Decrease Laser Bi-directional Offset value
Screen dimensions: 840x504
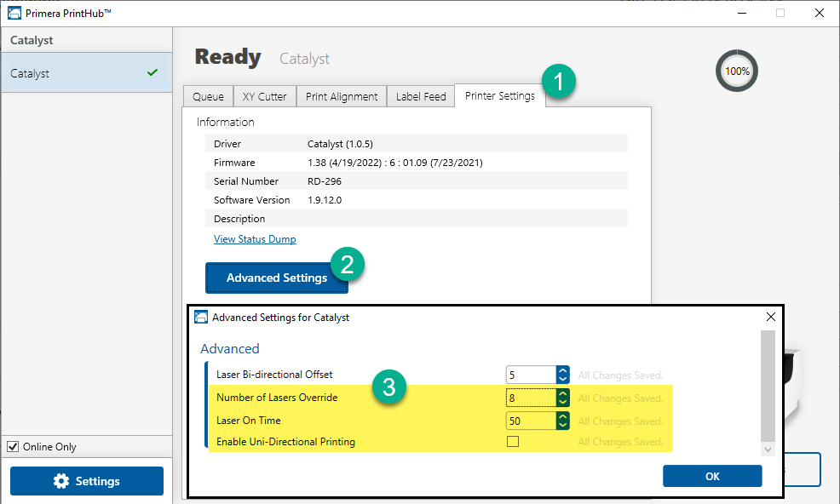click(562, 379)
